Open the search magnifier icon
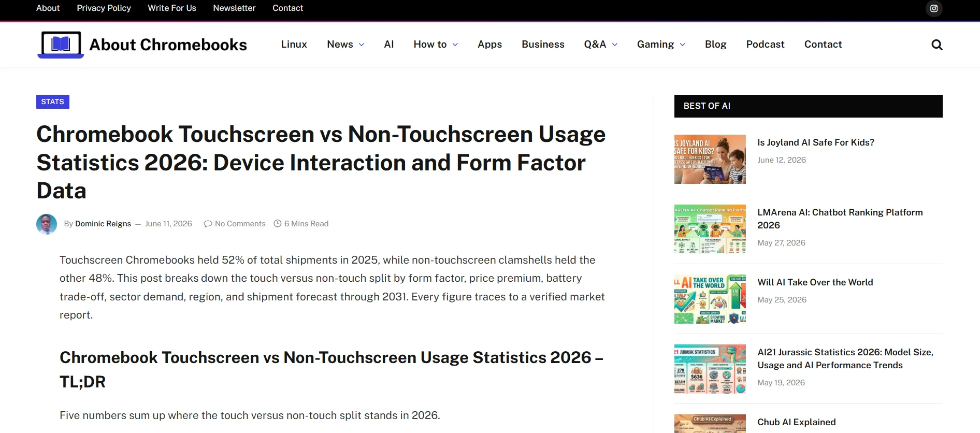The height and width of the screenshot is (433, 980). click(936, 45)
